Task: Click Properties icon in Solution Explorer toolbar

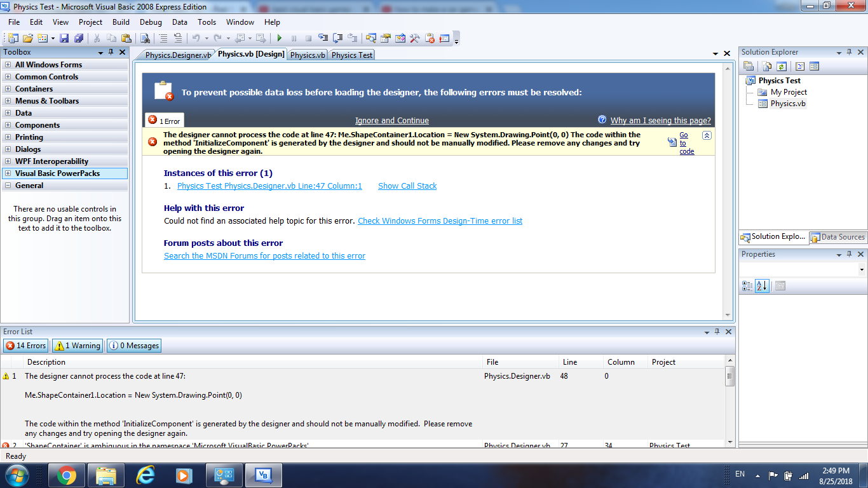Action: tap(749, 66)
